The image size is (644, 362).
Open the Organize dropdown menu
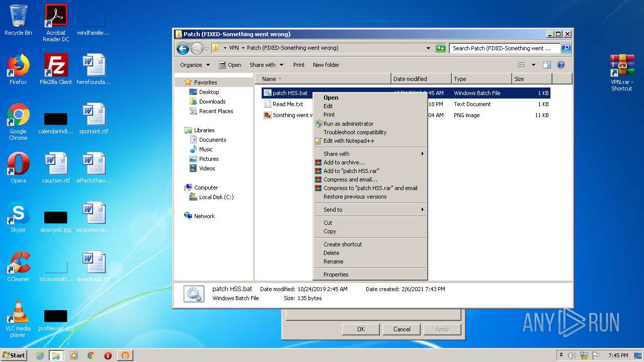coord(195,65)
